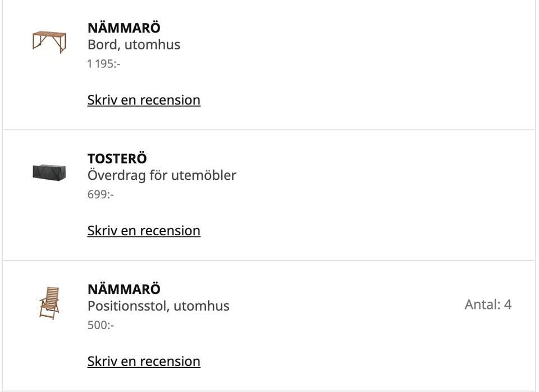Open review link for the Positionsstol chair
The image size is (539, 392).
pos(144,362)
